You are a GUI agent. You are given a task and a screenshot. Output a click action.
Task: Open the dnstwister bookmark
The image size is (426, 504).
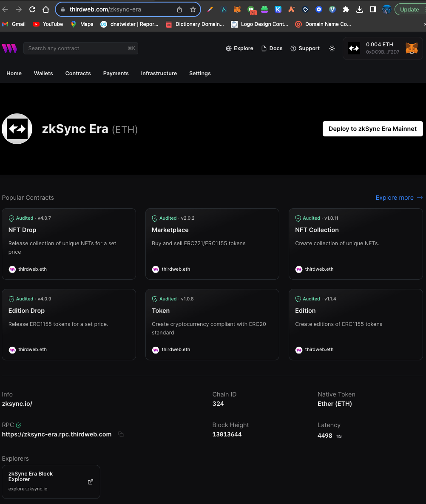pos(129,24)
